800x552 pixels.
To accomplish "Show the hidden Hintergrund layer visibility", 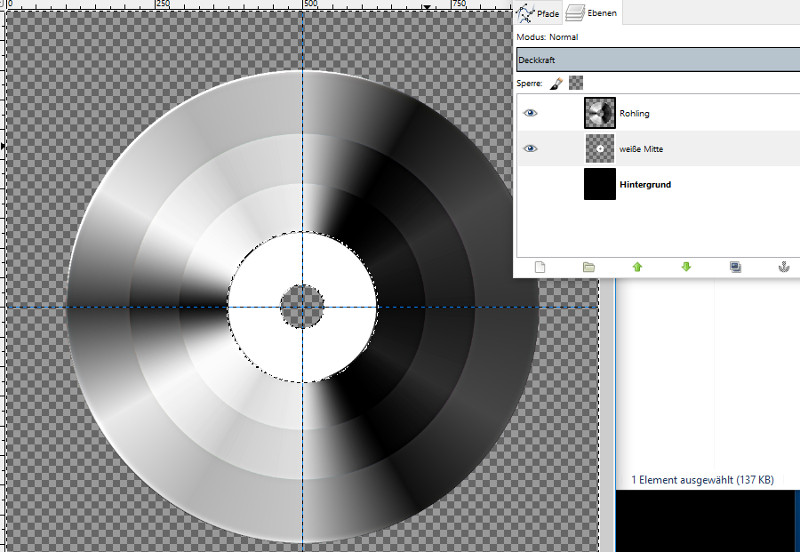I will (530, 184).
